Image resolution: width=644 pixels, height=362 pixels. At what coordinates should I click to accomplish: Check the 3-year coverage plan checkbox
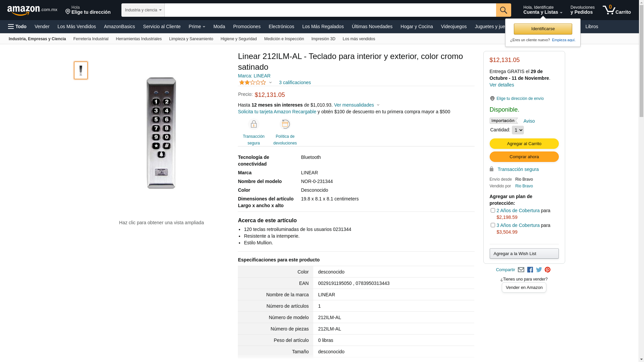coord(493,225)
